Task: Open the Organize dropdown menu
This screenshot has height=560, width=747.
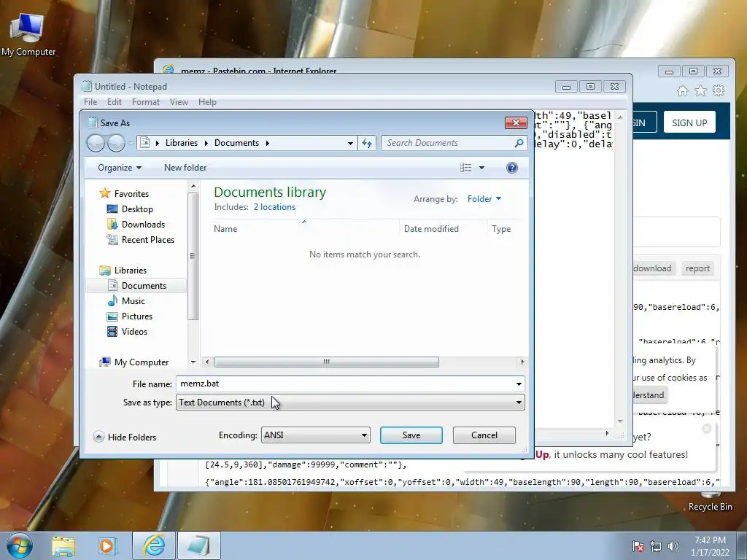Action: pyautogui.click(x=120, y=168)
